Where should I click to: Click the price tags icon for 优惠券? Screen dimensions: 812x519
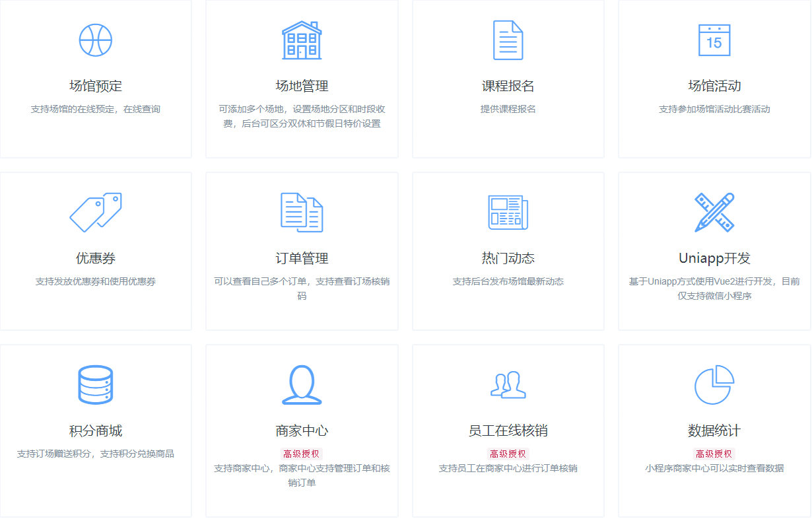(96, 213)
